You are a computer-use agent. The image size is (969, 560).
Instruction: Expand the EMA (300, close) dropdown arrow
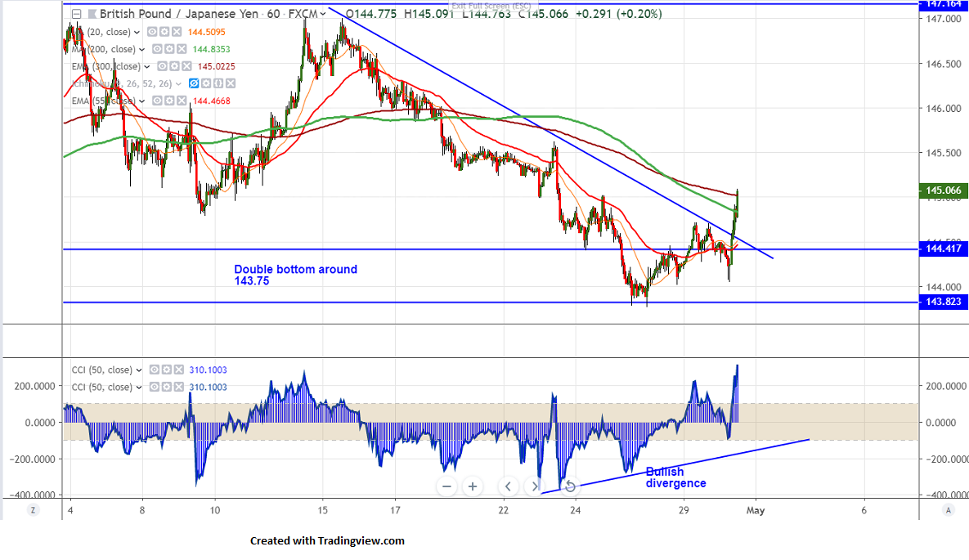tap(146, 67)
